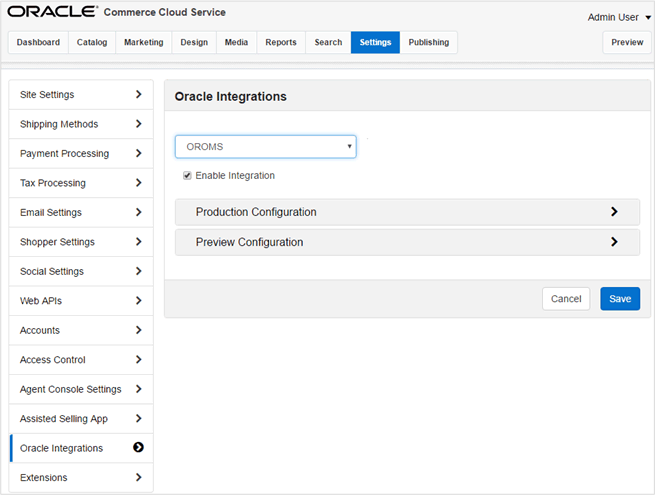The width and height of the screenshot is (655, 495).
Task: Open the Media tab
Action: (236, 42)
